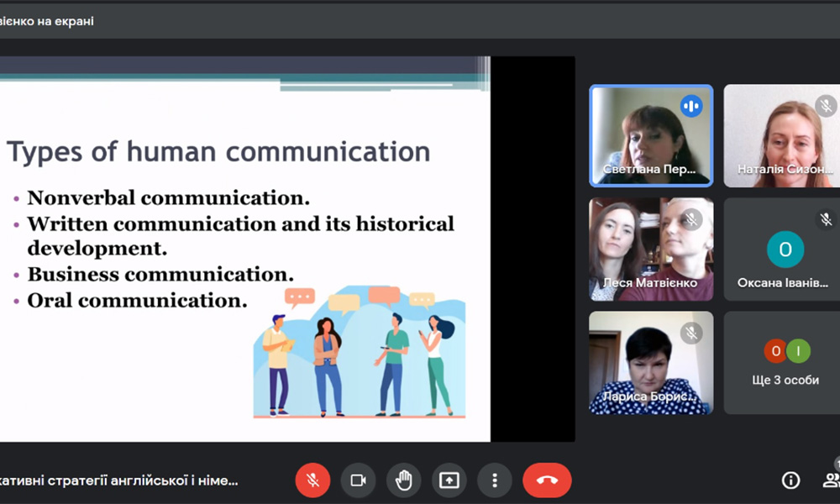Raise your hand with the hand icon
840x504 pixels.
[403, 480]
